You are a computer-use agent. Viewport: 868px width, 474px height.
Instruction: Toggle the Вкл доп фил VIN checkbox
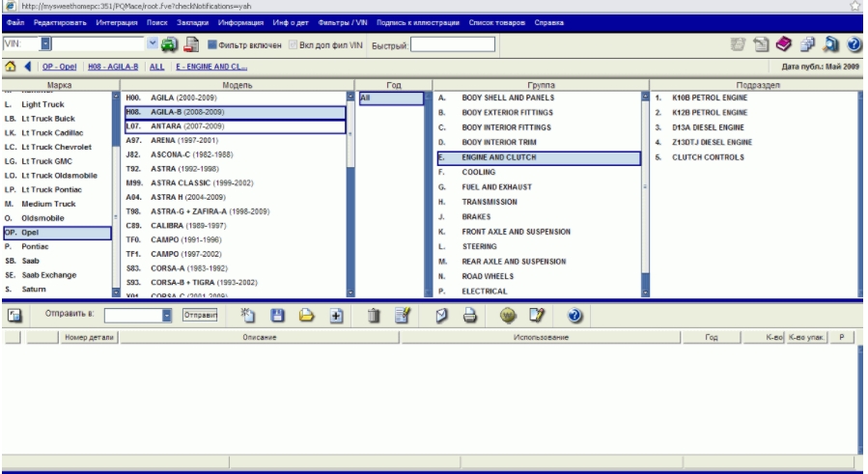(293, 44)
